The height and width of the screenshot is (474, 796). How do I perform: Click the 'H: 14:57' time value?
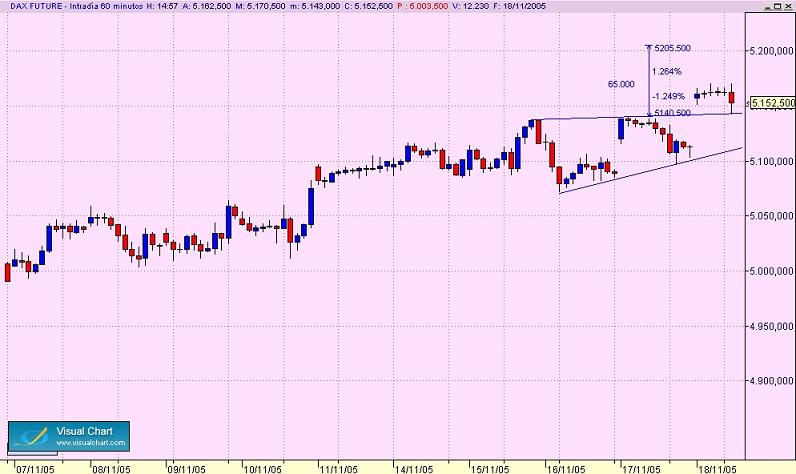click(161, 6)
